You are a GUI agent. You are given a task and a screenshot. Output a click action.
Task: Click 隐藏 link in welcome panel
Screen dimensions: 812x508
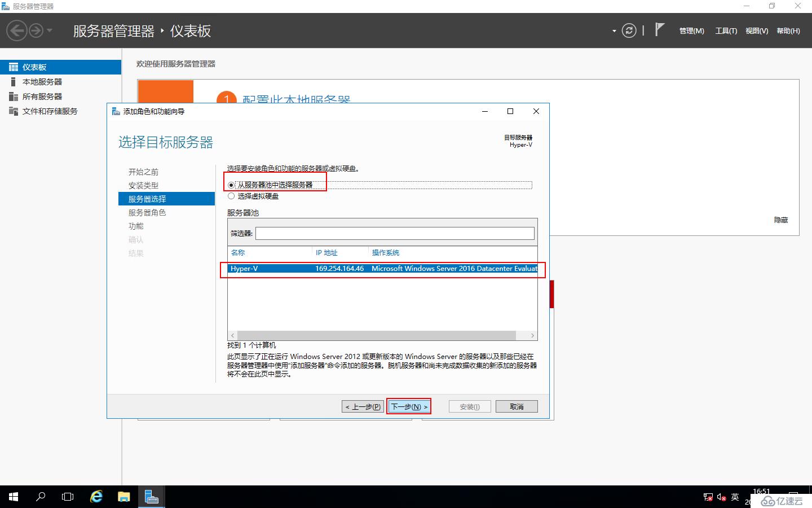(x=781, y=220)
